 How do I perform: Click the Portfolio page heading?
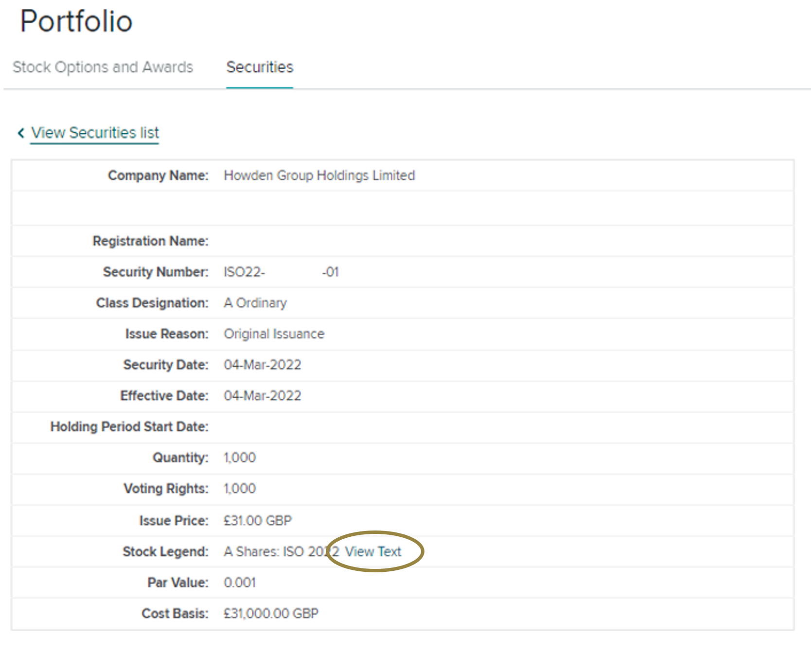coord(76,21)
